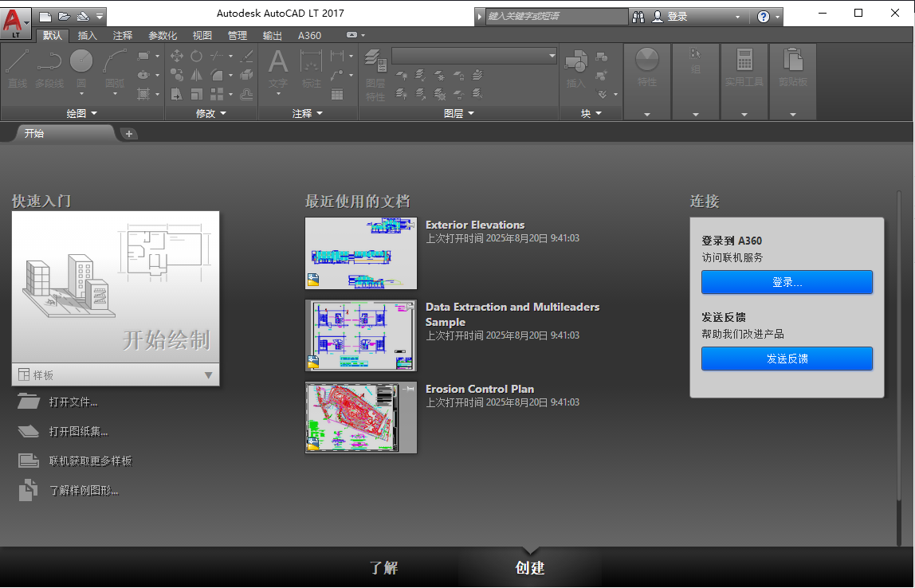
Task: Click the 发送反馈 feedback button
Action: pos(787,359)
